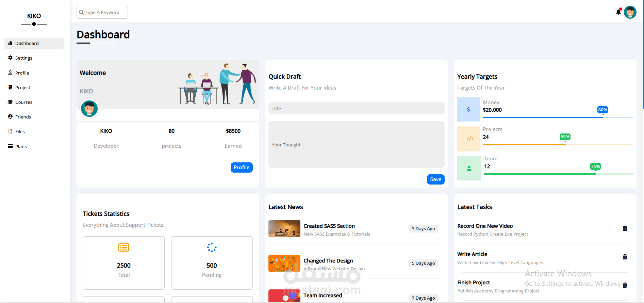Viewport: 644px width, 303px height.
Task: Click the Changed The Design headline
Action: (328, 261)
